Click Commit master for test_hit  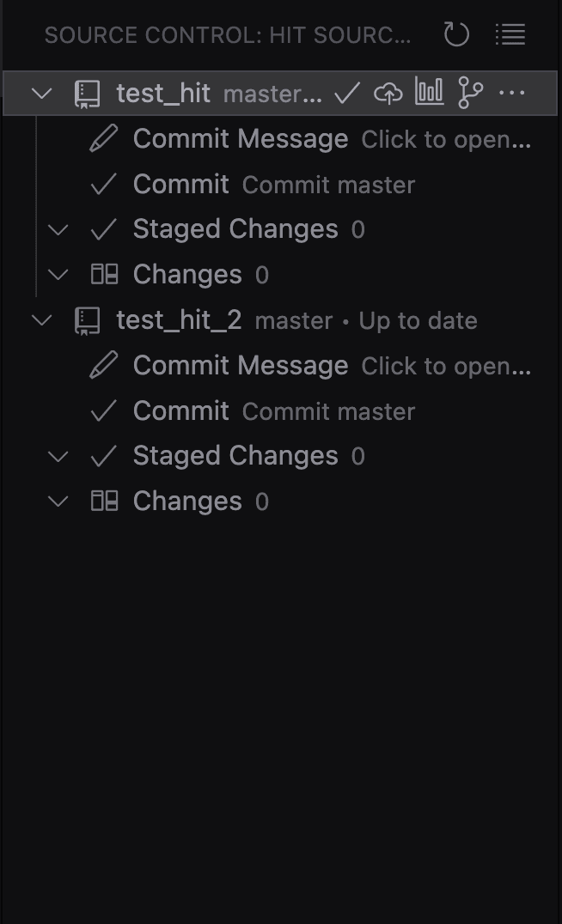[x=327, y=184]
